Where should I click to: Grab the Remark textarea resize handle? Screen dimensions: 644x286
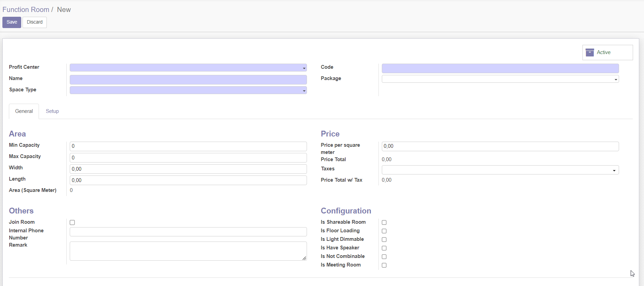pyautogui.click(x=304, y=258)
